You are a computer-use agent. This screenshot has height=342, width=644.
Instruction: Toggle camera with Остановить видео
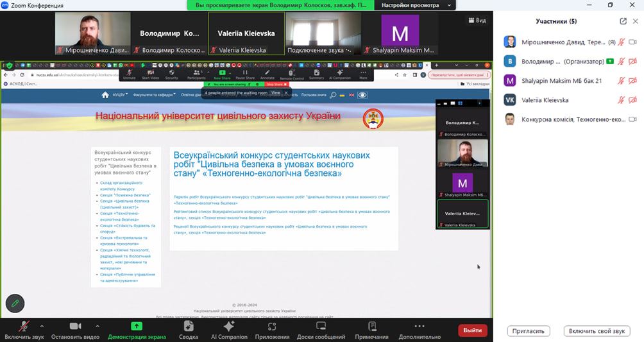(x=76, y=330)
